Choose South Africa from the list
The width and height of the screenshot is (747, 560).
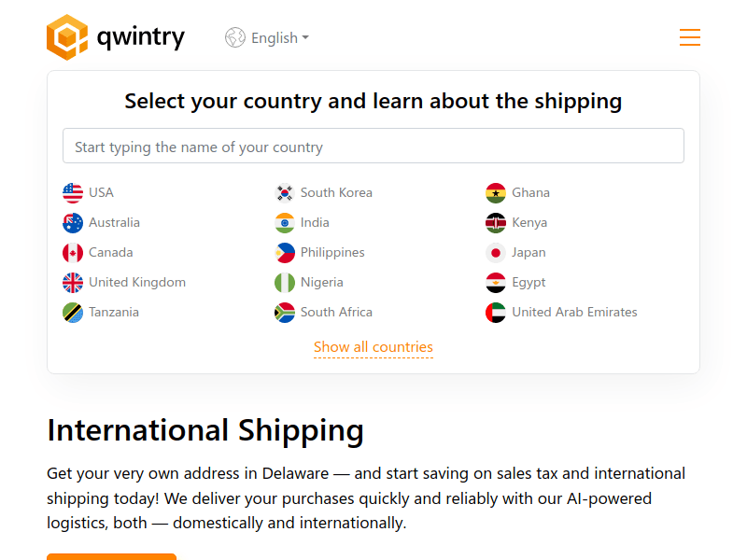[336, 312]
